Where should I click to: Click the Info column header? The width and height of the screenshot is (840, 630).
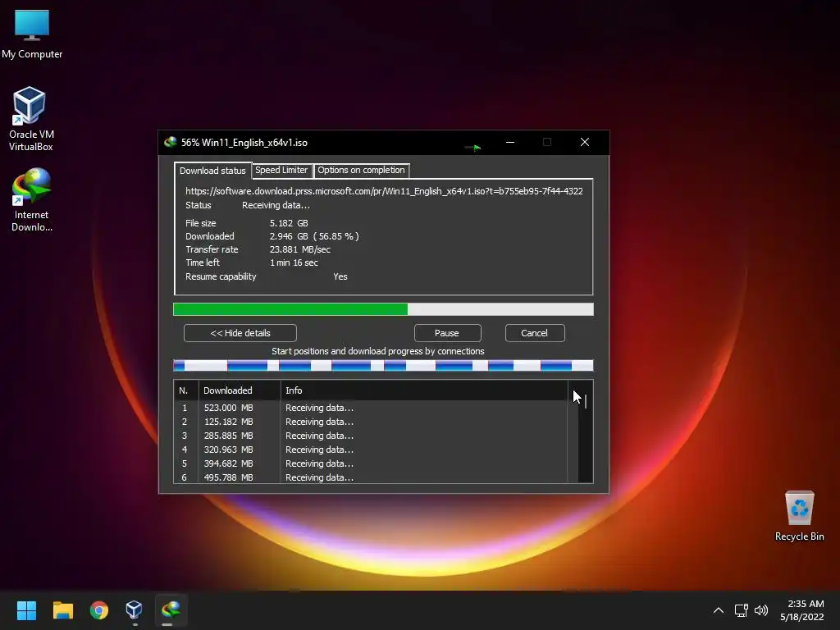424,390
